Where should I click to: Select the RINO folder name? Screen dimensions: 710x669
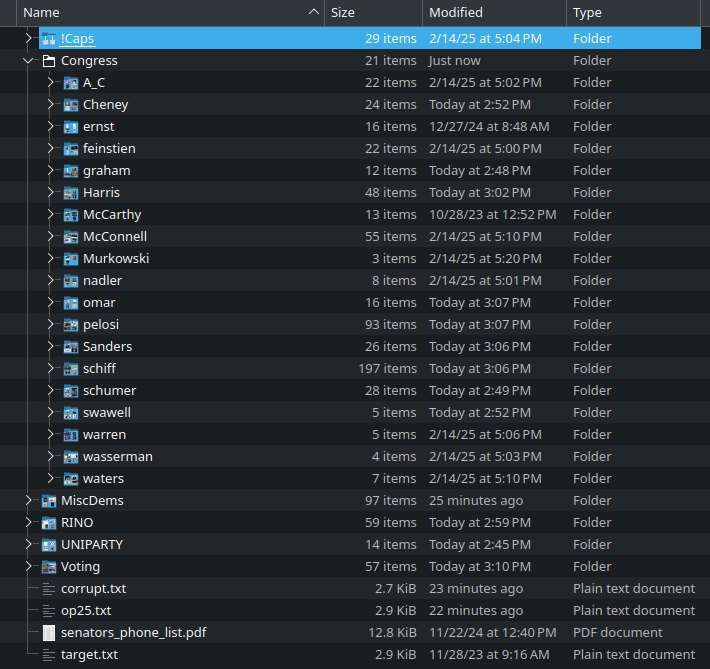tap(77, 523)
